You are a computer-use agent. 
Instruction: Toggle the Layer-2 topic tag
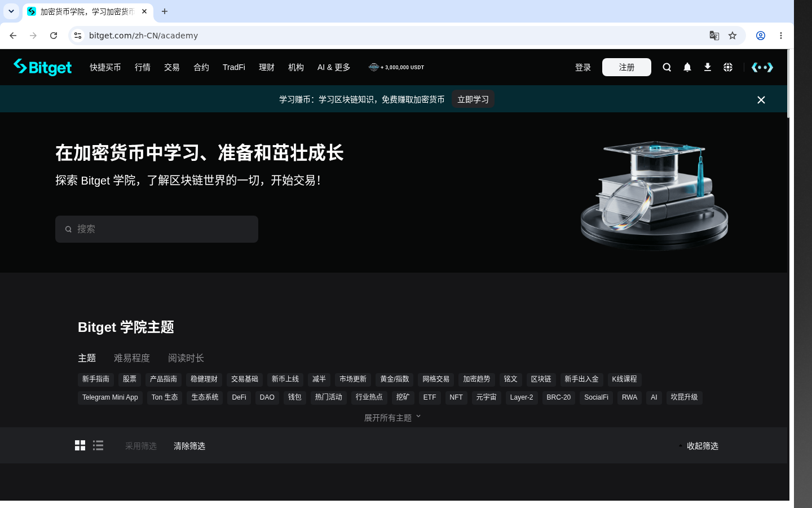click(x=522, y=397)
